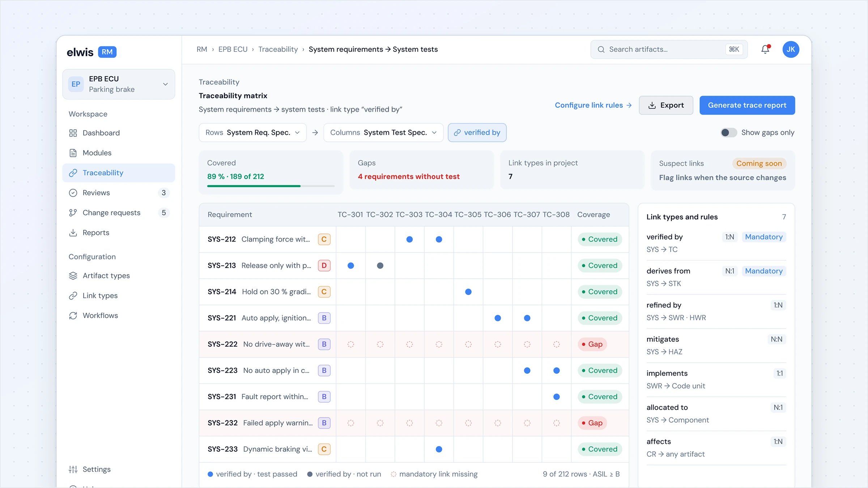Open the Columns System Test Spec. dropdown

pyautogui.click(x=383, y=133)
